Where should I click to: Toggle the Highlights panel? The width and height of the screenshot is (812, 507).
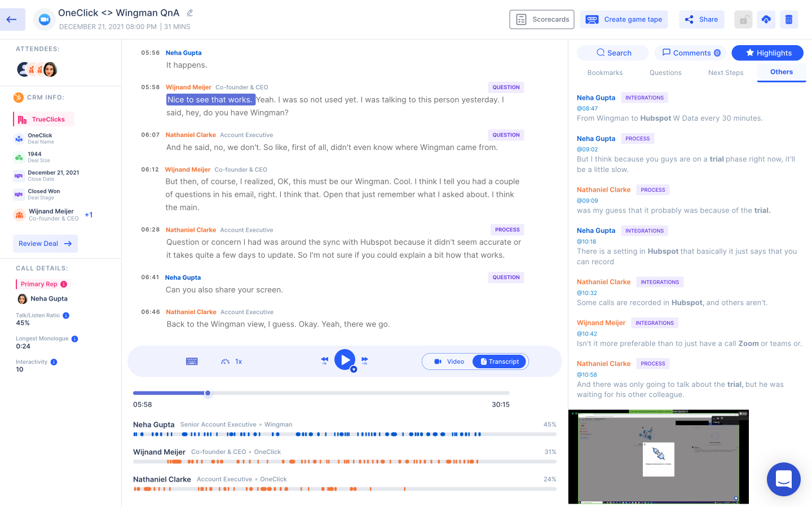(x=767, y=52)
